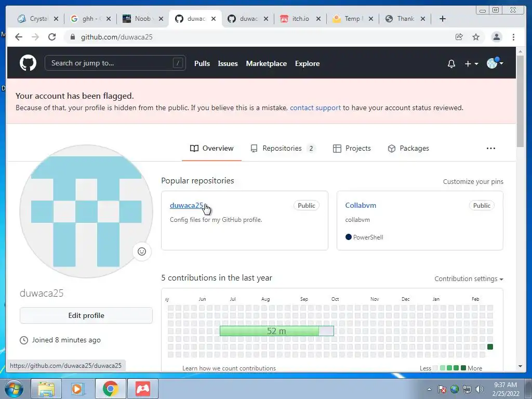Viewport: 532px width, 399px height.
Task: Click the PowerShell language label
Action: (368, 237)
